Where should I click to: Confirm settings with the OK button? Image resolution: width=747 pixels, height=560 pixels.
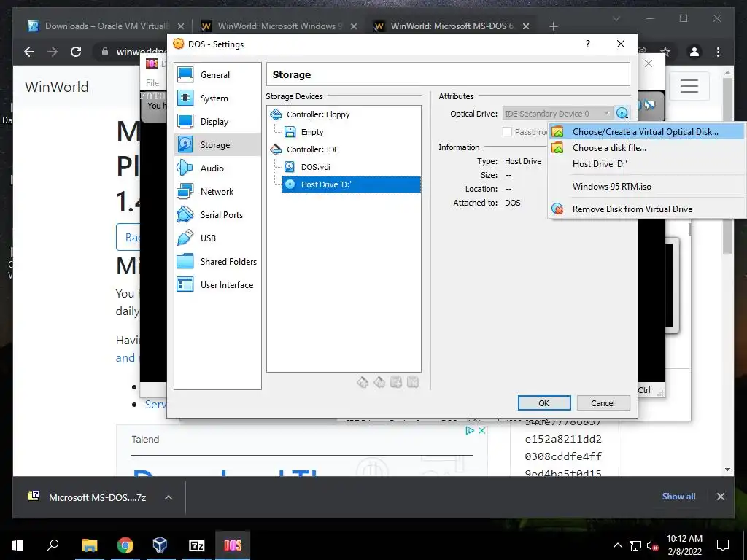point(544,403)
